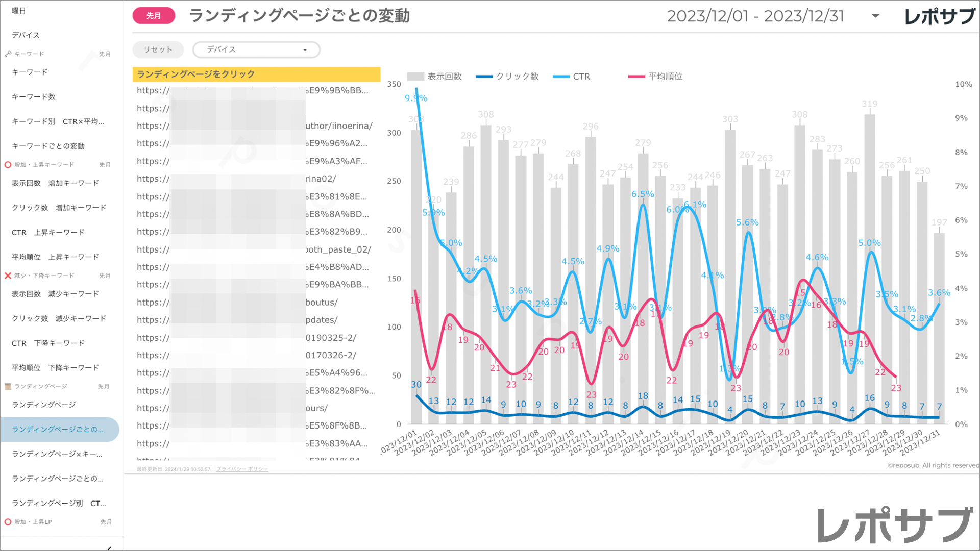The width and height of the screenshot is (980, 551).
Task: Click the red X icon beside 減少・下降キーワード
Action: (8, 275)
